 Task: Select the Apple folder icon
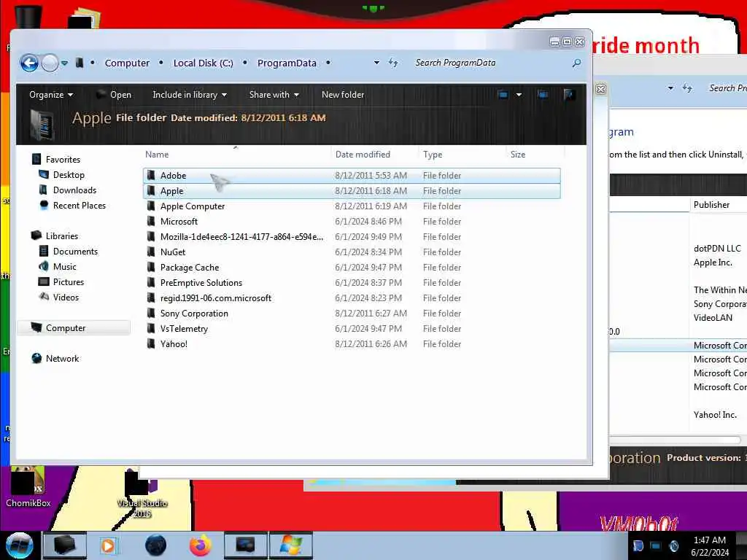point(151,190)
